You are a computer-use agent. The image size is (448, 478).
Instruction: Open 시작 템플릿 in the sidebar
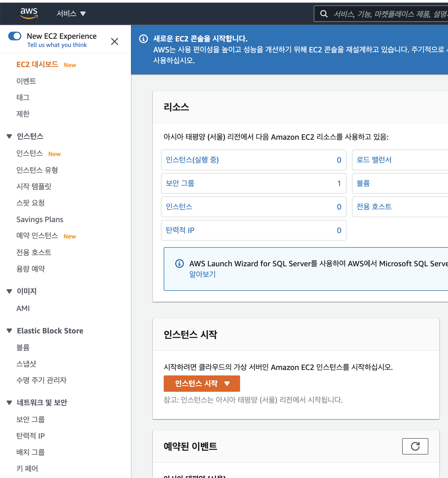click(x=34, y=186)
